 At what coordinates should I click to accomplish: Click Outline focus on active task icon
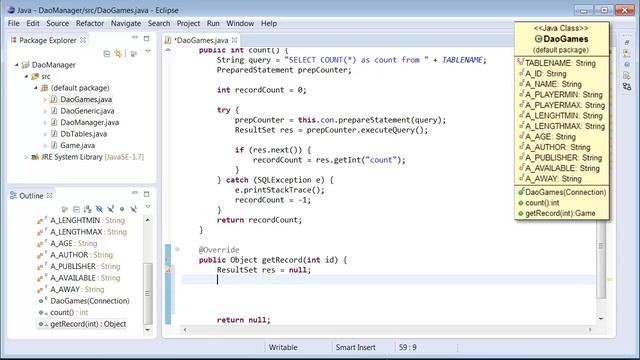click(x=64, y=209)
